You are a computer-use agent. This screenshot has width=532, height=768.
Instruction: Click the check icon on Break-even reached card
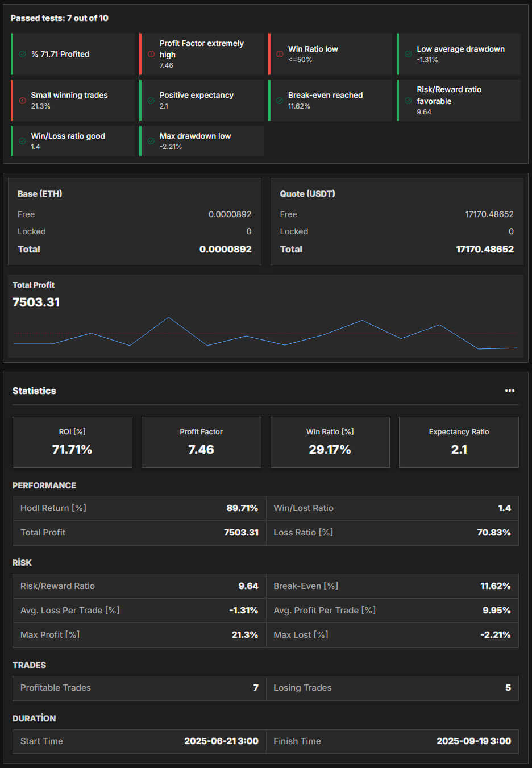pyautogui.click(x=280, y=101)
